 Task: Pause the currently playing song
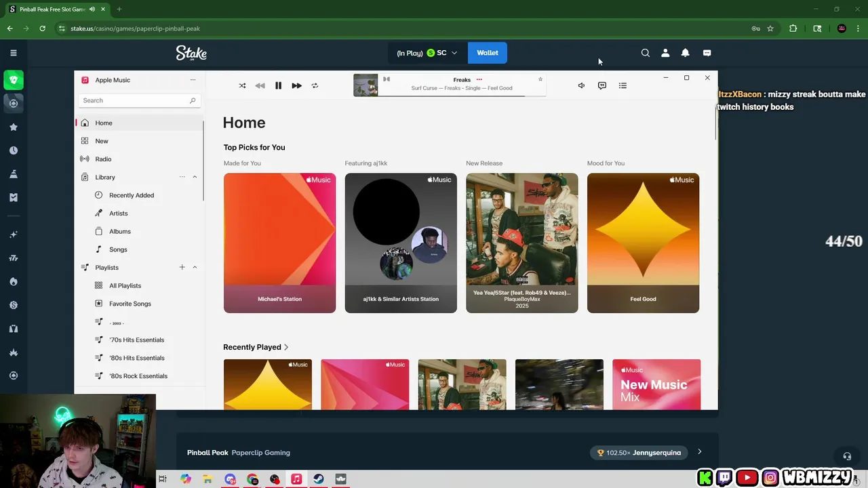pyautogui.click(x=278, y=85)
